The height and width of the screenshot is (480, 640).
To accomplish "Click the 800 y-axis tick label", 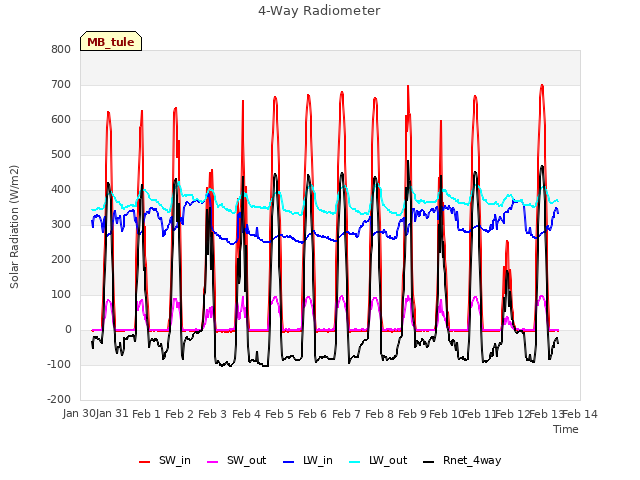I will pyautogui.click(x=61, y=49).
